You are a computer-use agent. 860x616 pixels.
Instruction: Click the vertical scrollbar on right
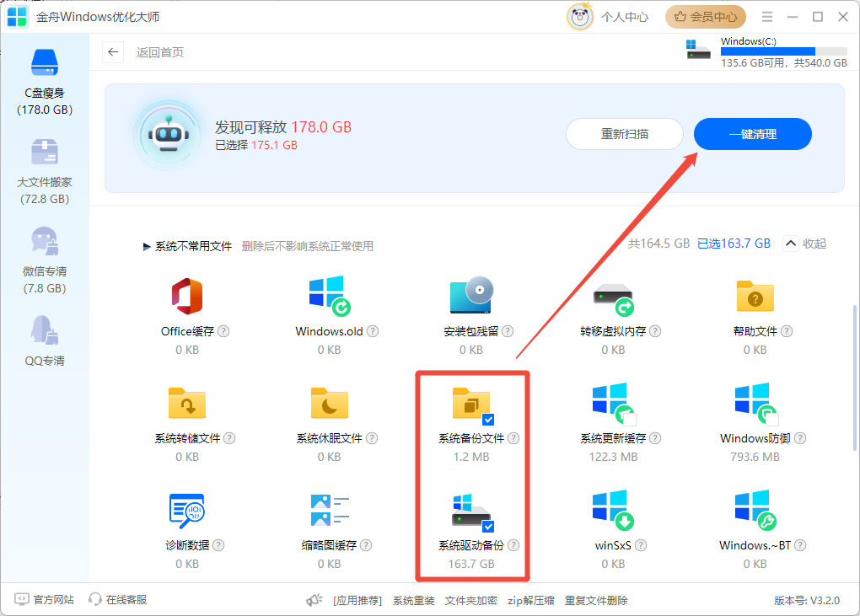(854, 378)
